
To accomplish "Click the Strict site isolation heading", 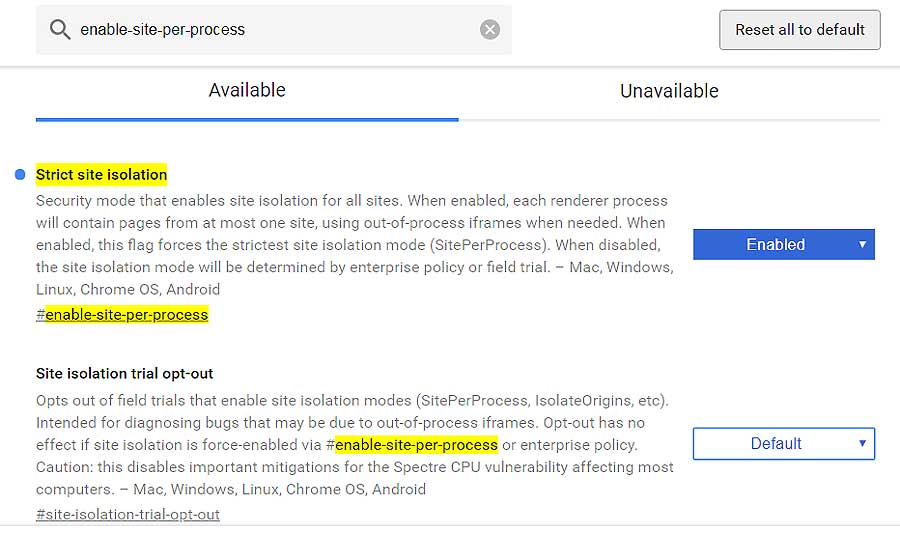I will [102, 174].
